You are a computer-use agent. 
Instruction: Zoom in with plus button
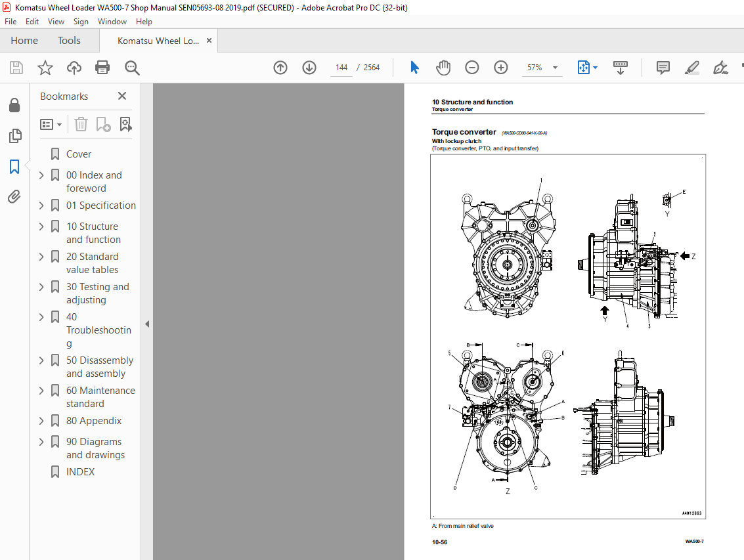click(500, 68)
